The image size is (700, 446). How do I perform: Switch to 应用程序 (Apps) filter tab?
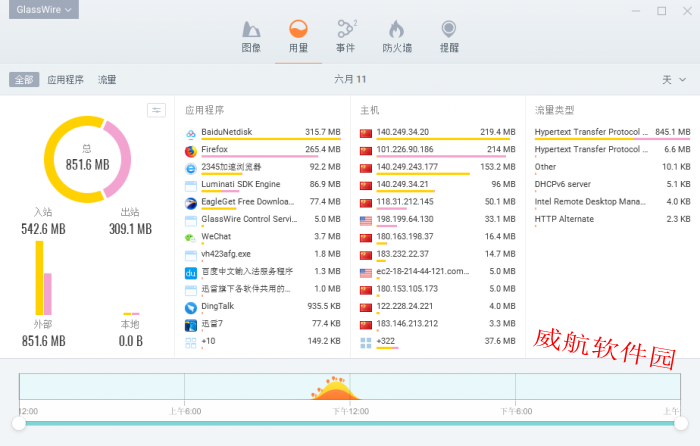[x=66, y=80]
